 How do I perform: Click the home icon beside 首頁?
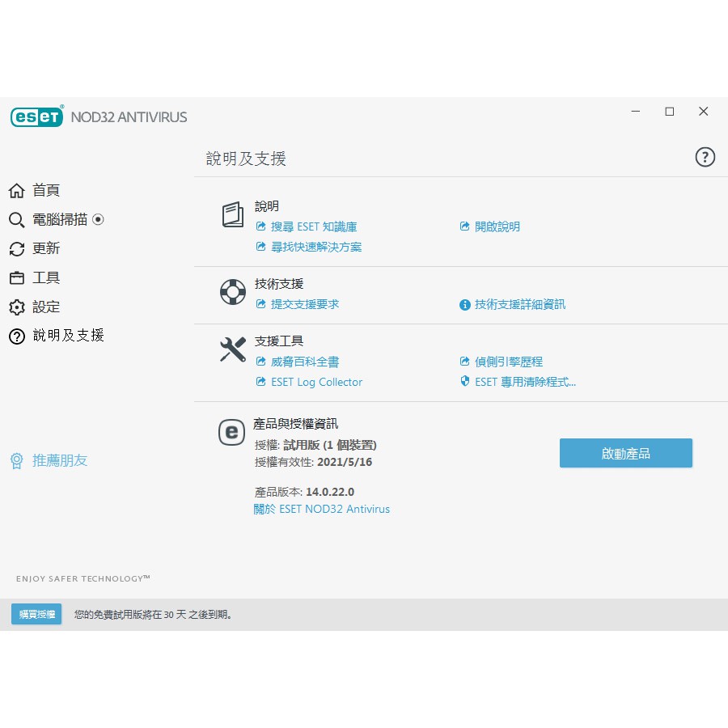(x=17, y=190)
